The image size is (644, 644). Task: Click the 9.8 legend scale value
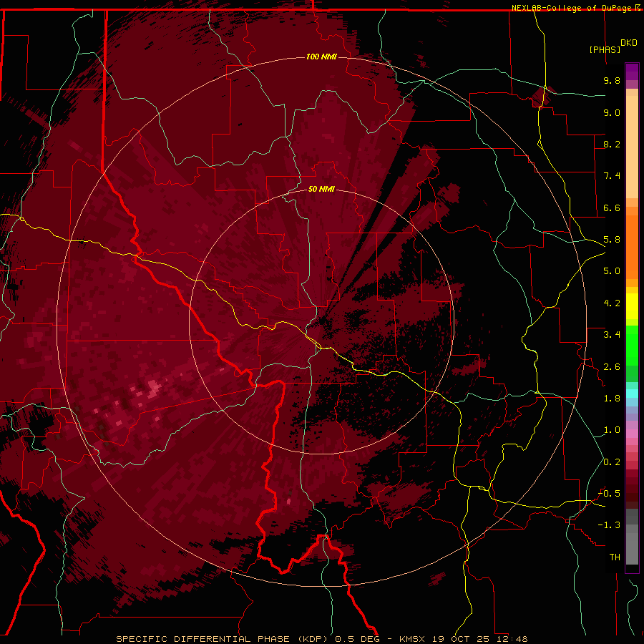[x=612, y=80]
